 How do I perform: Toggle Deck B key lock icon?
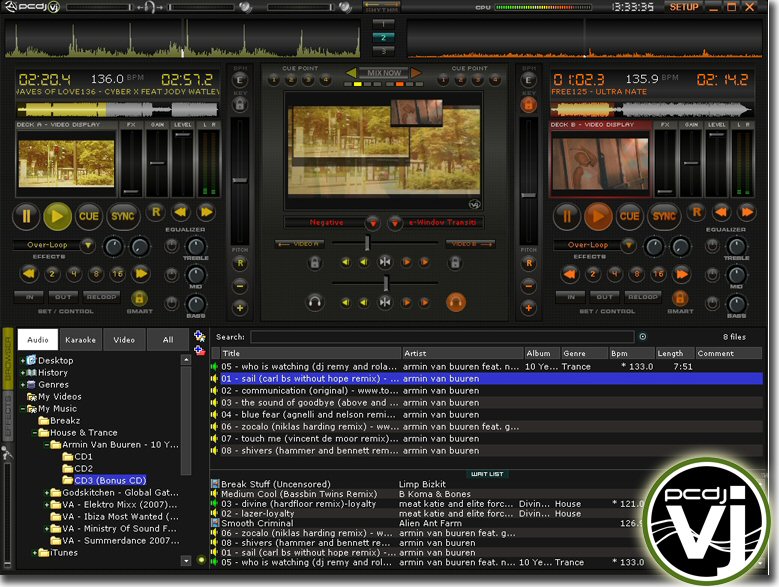(528, 104)
